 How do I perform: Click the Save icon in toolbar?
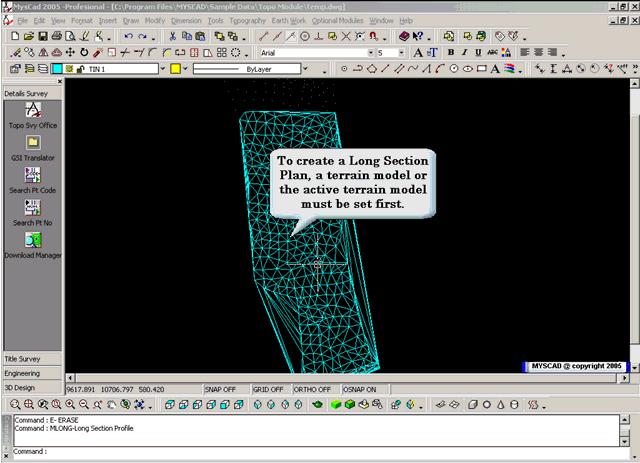[x=43, y=36]
